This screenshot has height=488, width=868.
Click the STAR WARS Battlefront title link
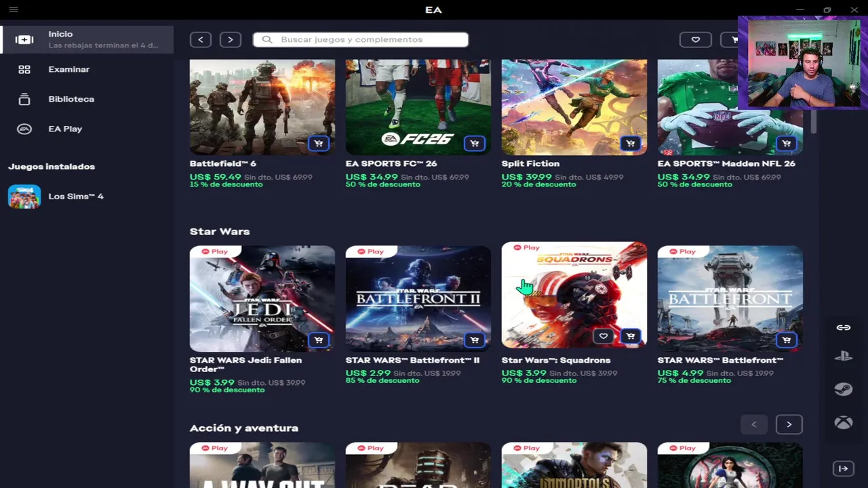click(720, 360)
